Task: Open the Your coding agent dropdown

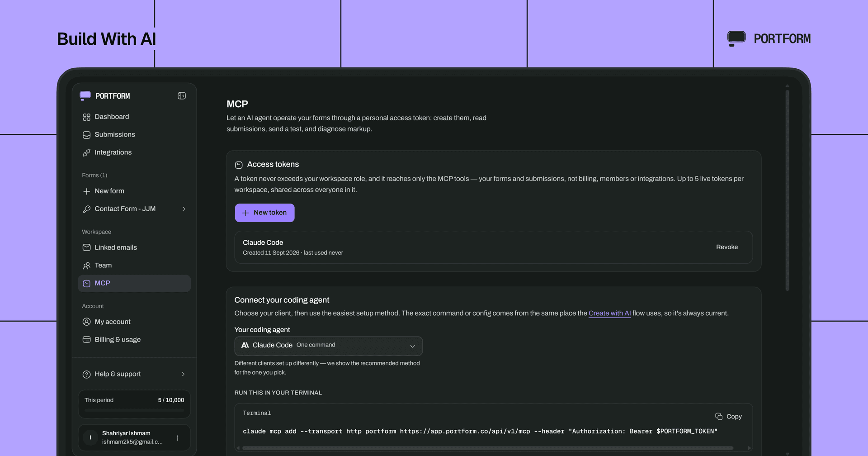Action: [x=328, y=346]
